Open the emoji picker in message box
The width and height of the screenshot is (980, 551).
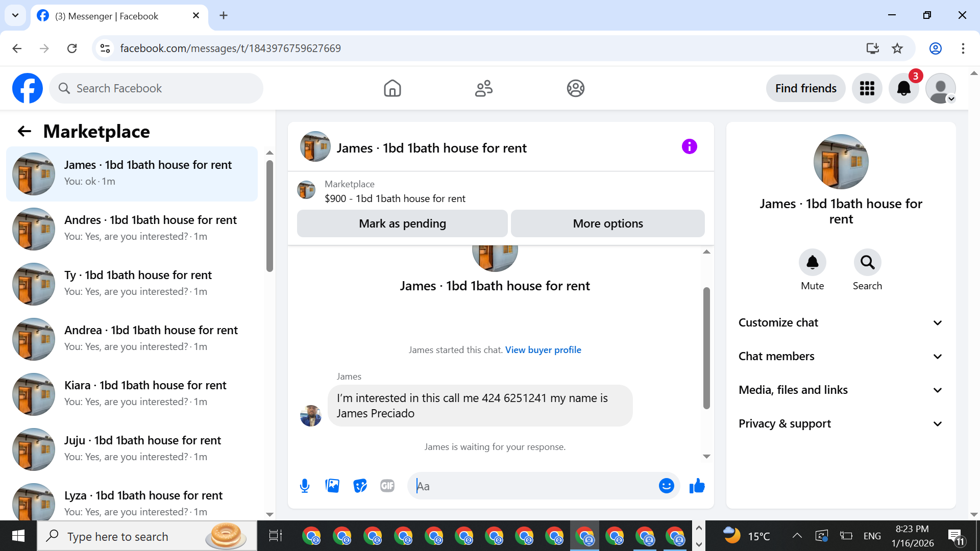666,486
